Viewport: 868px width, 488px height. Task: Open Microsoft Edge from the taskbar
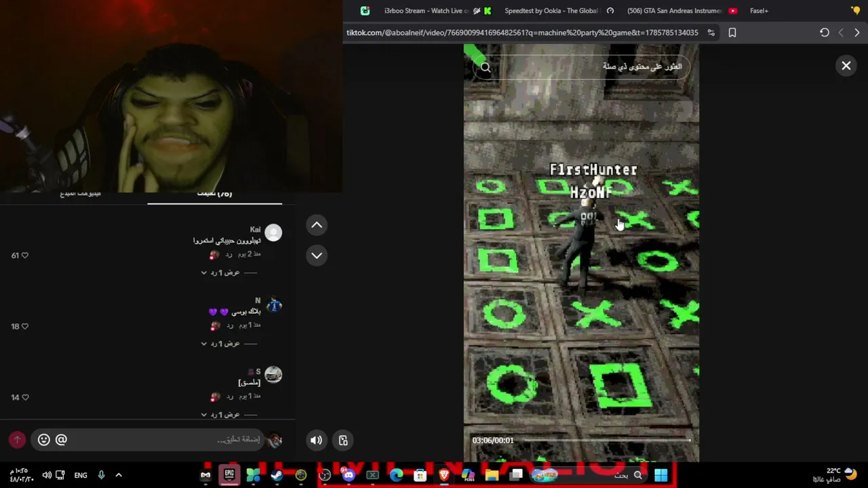(397, 475)
